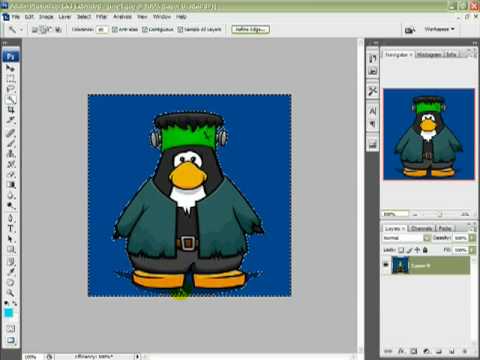Select the Eraser tool
The width and height of the screenshot is (480, 360).
click(10, 174)
